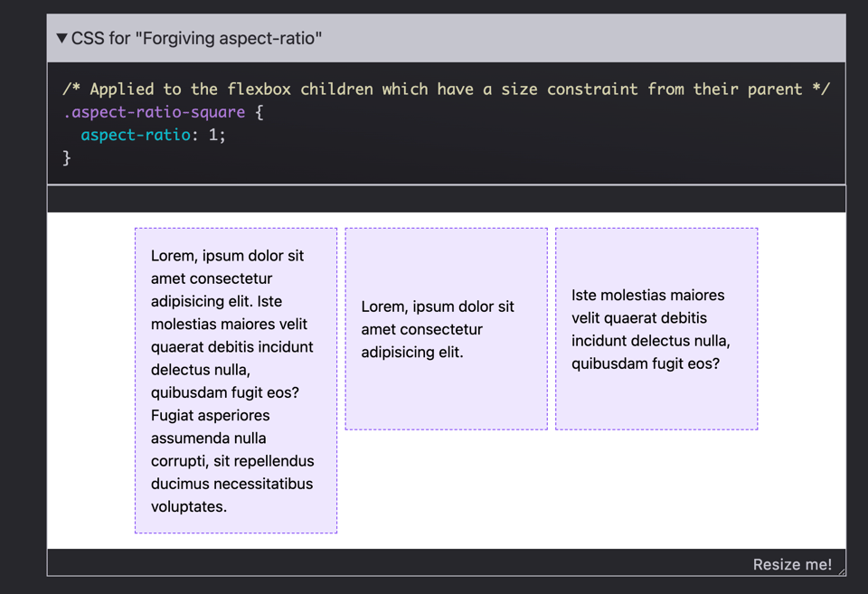
Task: Click the opening curly brace after the selector
Action: pos(259,112)
